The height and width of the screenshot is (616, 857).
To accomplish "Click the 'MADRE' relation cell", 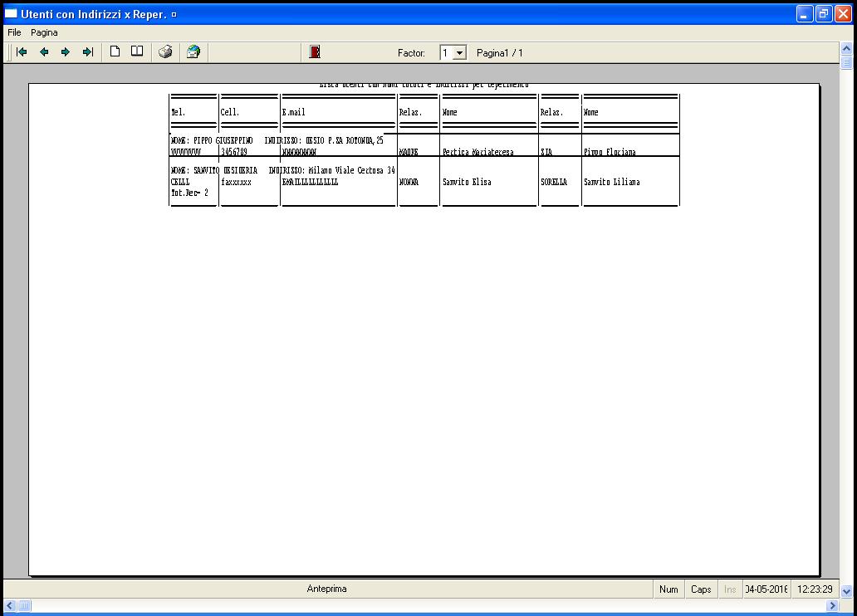I will 409,152.
